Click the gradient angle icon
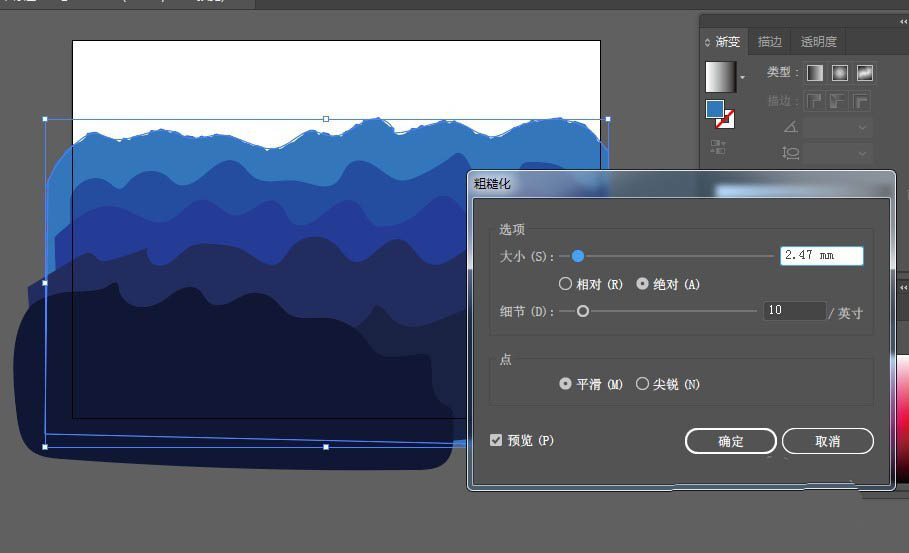 tap(791, 127)
